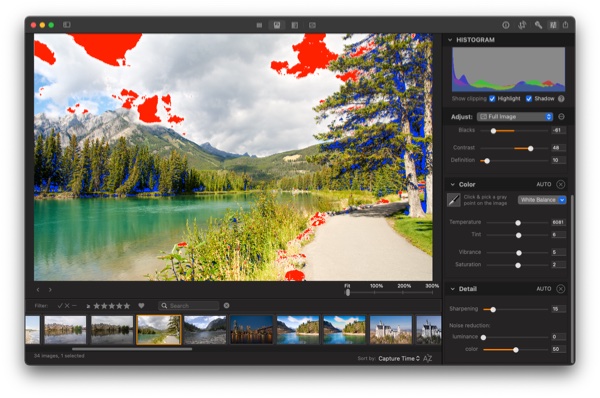Screen dimensions: 600x398
Task: Click the Temperature value field 6081
Action: [x=558, y=222]
